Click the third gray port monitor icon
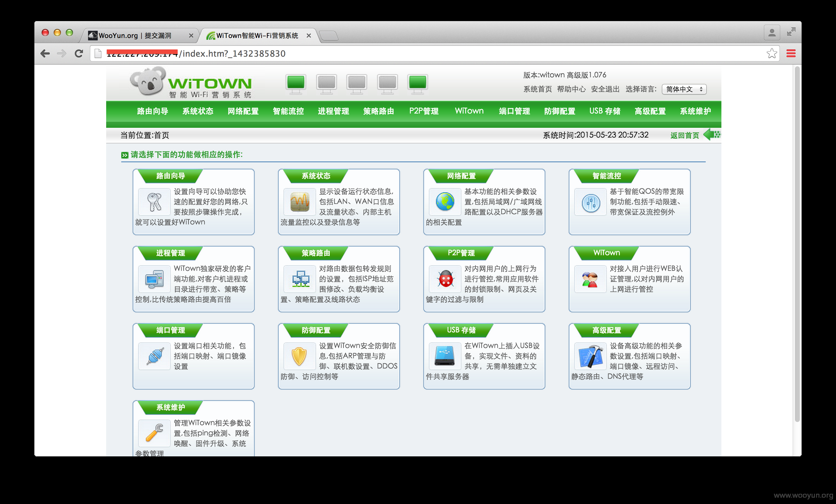 356,84
